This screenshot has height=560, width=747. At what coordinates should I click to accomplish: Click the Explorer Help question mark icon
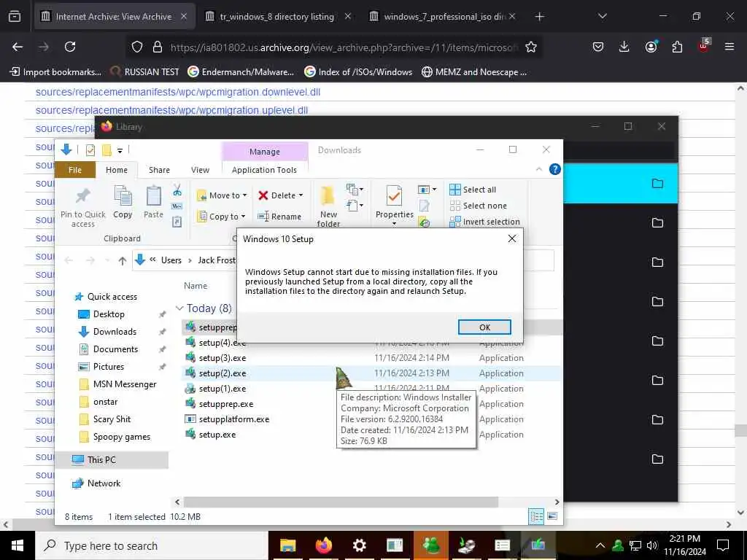click(554, 169)
